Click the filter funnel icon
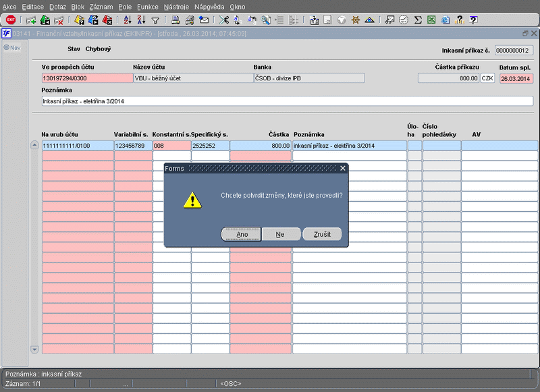 (x=155, y=21)
